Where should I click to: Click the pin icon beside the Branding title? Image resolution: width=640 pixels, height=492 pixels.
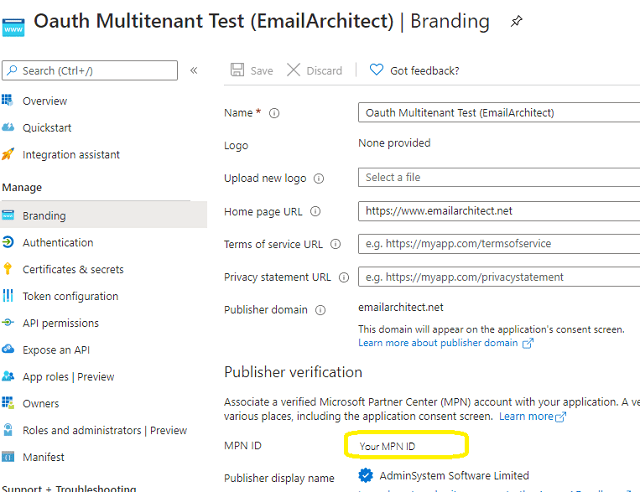516,21
